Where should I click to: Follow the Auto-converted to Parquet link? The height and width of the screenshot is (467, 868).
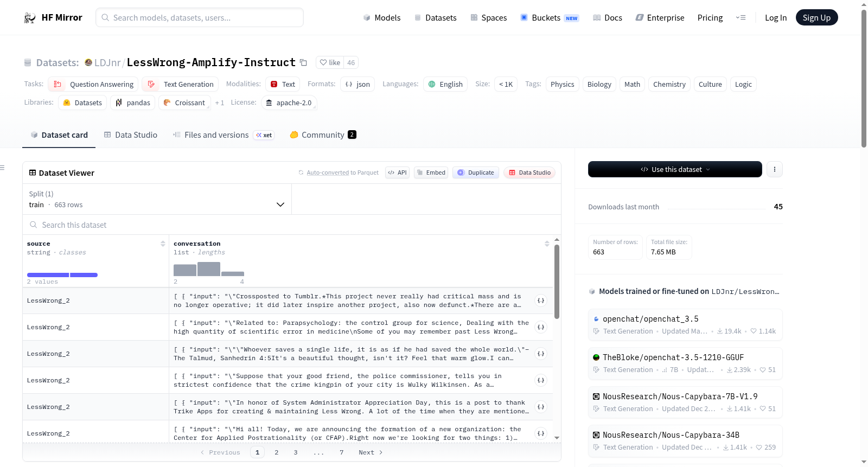point(328,173)
